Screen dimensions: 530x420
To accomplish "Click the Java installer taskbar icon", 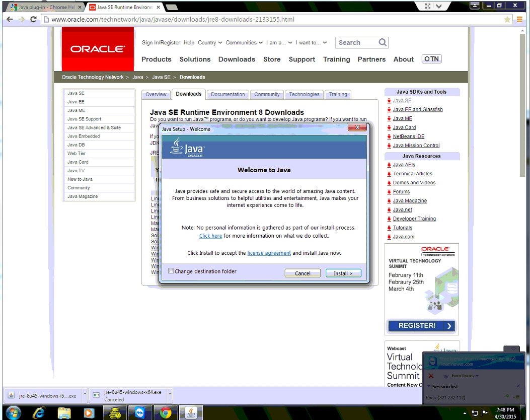I will coord(191,412).
